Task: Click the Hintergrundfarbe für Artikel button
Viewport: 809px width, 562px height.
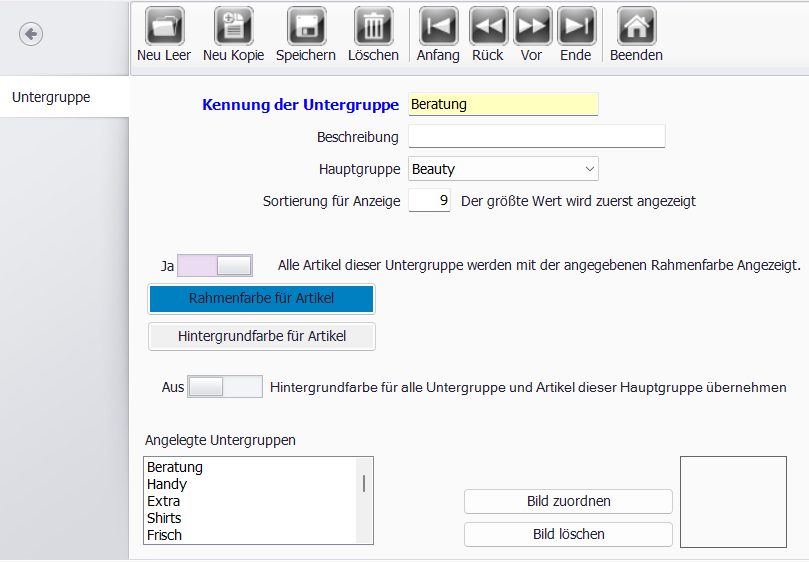Action: pyautogui.click(x=262, y=337)
